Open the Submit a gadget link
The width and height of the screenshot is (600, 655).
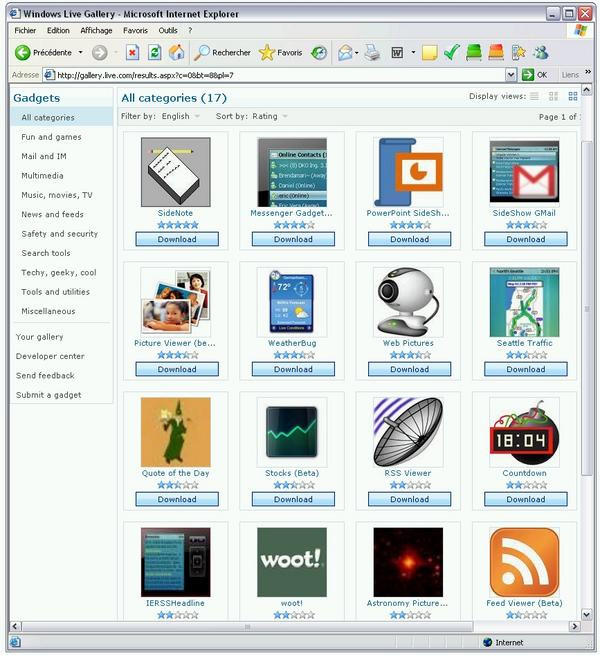point(48,395)
